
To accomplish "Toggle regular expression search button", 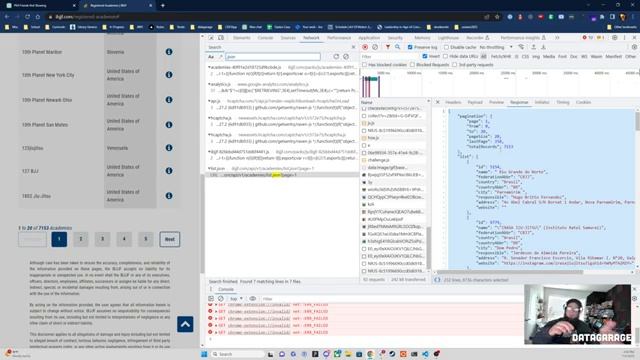I will (x=221, y=57).
